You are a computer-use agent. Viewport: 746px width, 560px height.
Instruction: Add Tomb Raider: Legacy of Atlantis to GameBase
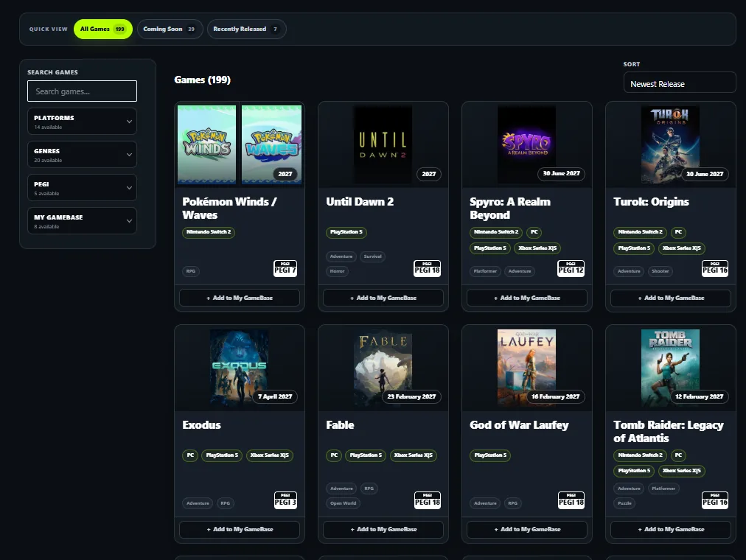tap(670, 529)
